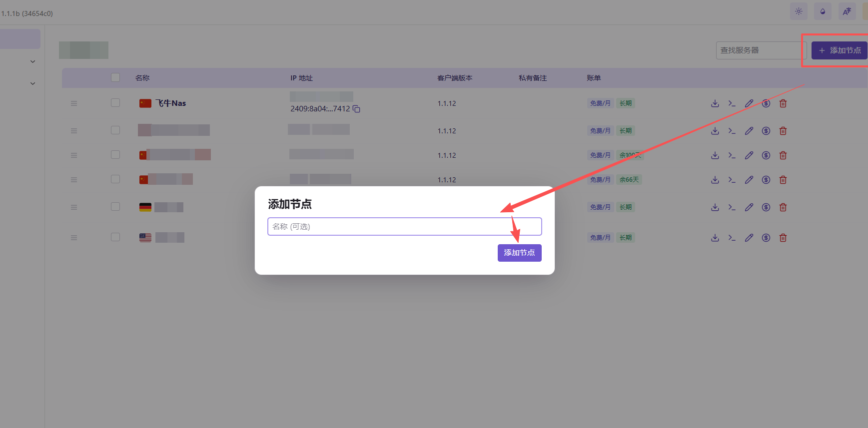The width and height of the screenshot is (868, 428).
Task: Expand the first sidebar chevron
Action: pyautogui.click(x=33, y=62)
